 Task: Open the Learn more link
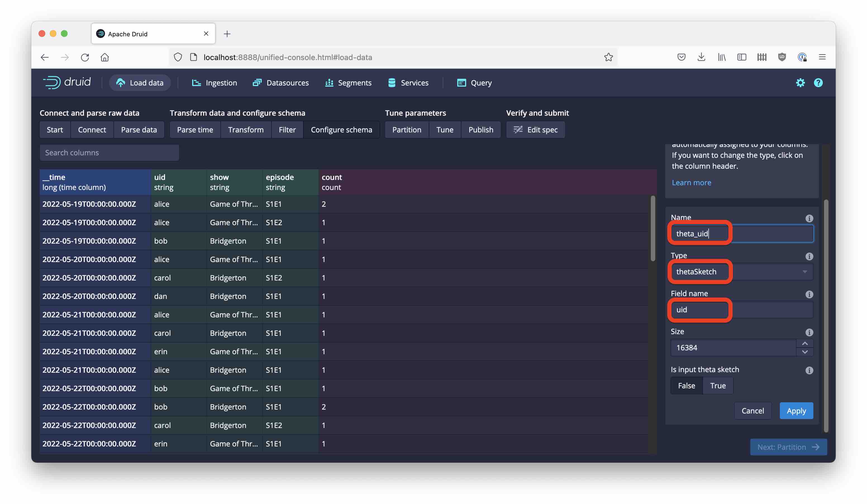pyautogui.click(x=691, y=183)
